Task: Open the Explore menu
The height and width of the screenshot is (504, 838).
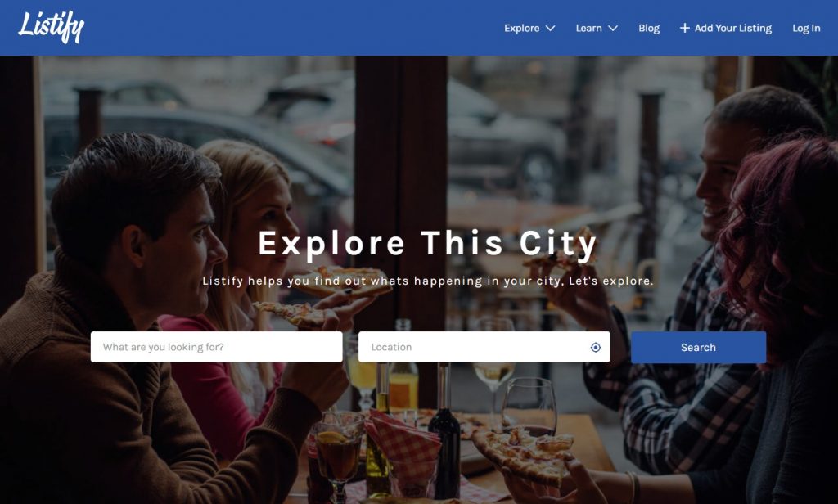Action: click(529, 29)
